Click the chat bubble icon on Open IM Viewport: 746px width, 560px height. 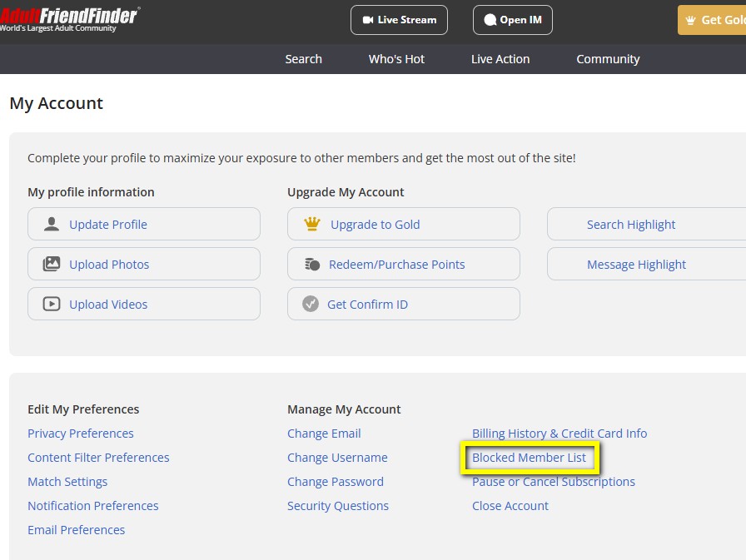pos(490,20)
